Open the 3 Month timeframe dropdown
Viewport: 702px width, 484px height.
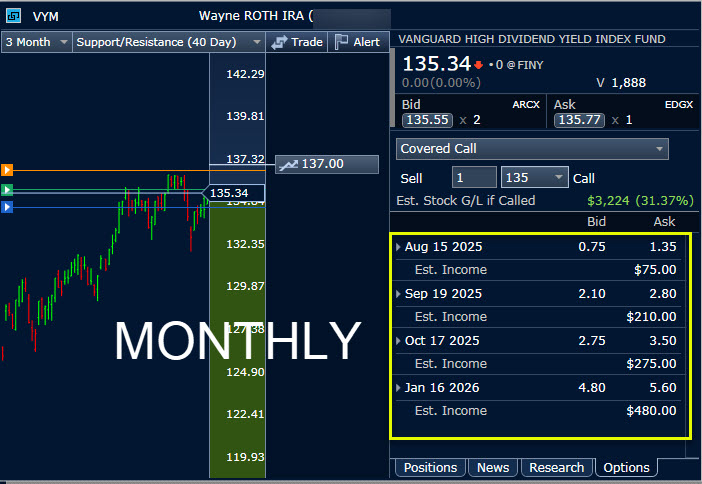[x=37, y=42]
